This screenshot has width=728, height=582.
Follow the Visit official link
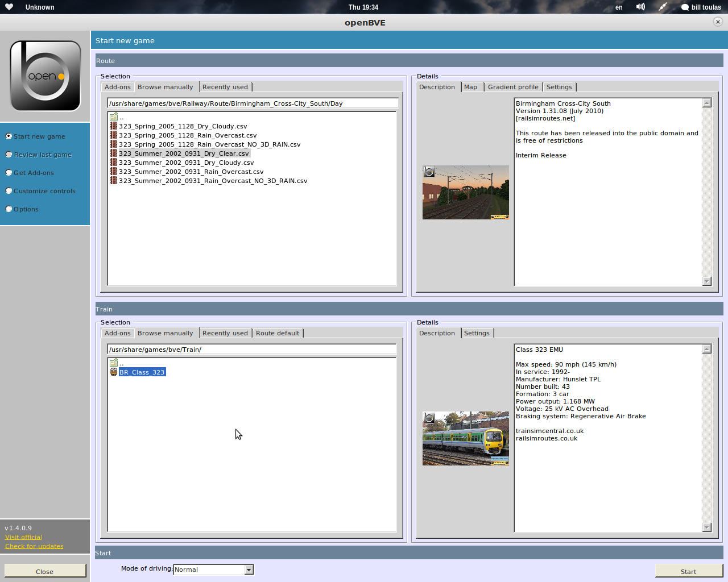tap(23, 537)
